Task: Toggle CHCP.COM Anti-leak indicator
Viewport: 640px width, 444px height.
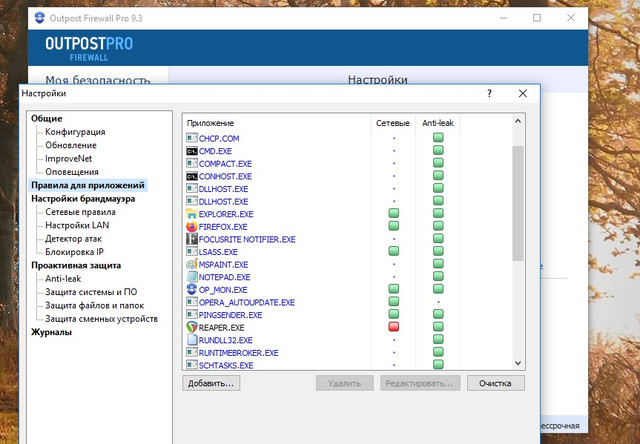Action: [438, 138]
